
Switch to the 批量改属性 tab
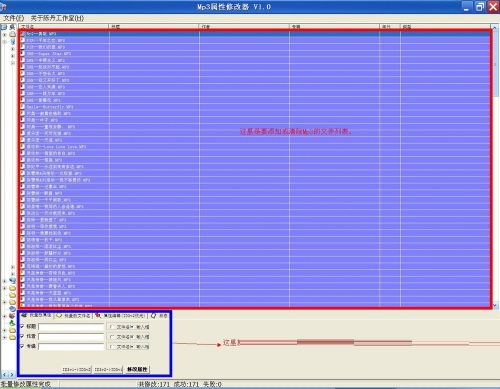(x=36, y=315)
